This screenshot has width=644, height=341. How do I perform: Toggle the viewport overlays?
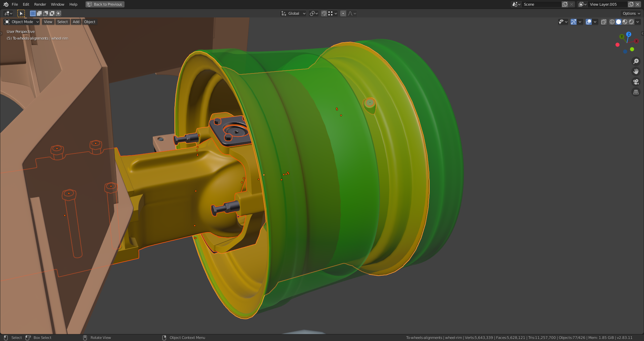(589, 22)
